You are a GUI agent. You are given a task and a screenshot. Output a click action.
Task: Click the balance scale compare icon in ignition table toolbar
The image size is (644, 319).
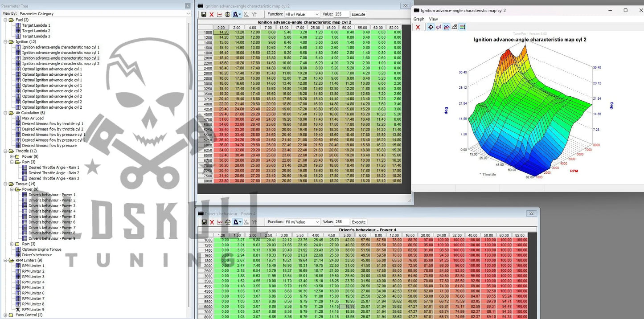click(228, 14)
